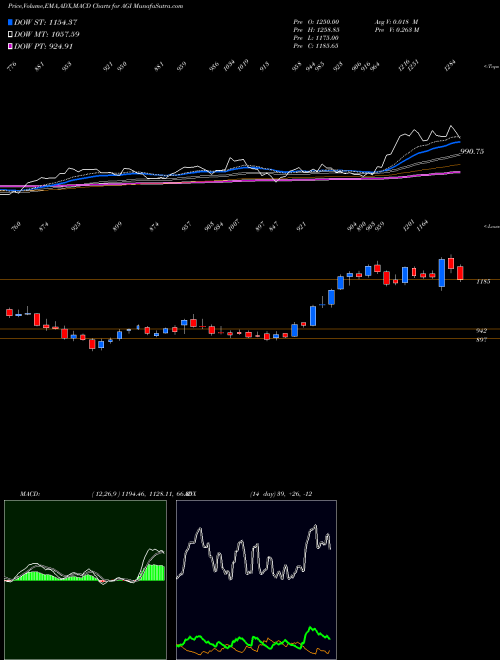This screenshot has width=500, height=660.
Task: Open the dark blue ADX indicator panel
Action: (x=256, y=580)
